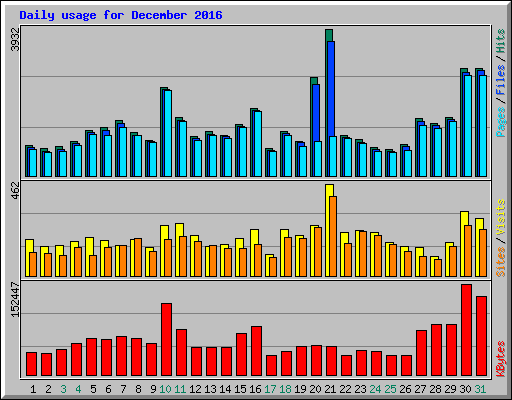Screen dimensions: 512x400
Task: Click the cyan Pages bar for day 10
Action: 168,133
